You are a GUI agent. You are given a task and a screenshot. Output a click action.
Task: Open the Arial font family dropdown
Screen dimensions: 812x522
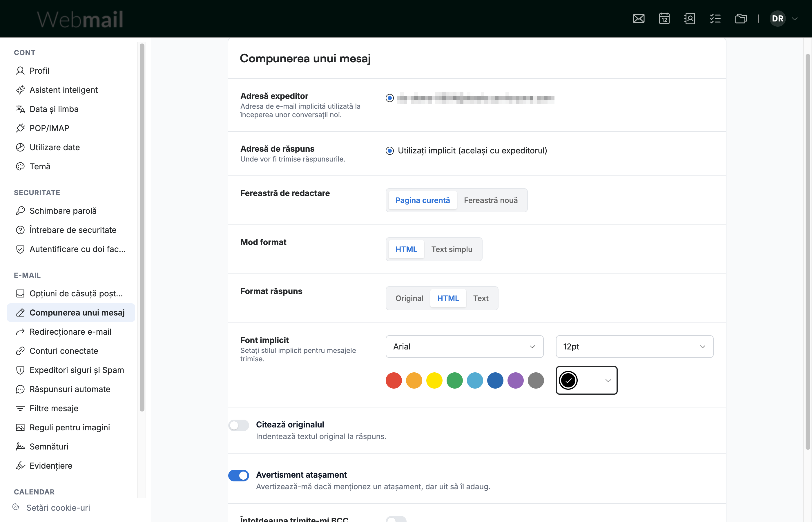pos(464,347)
